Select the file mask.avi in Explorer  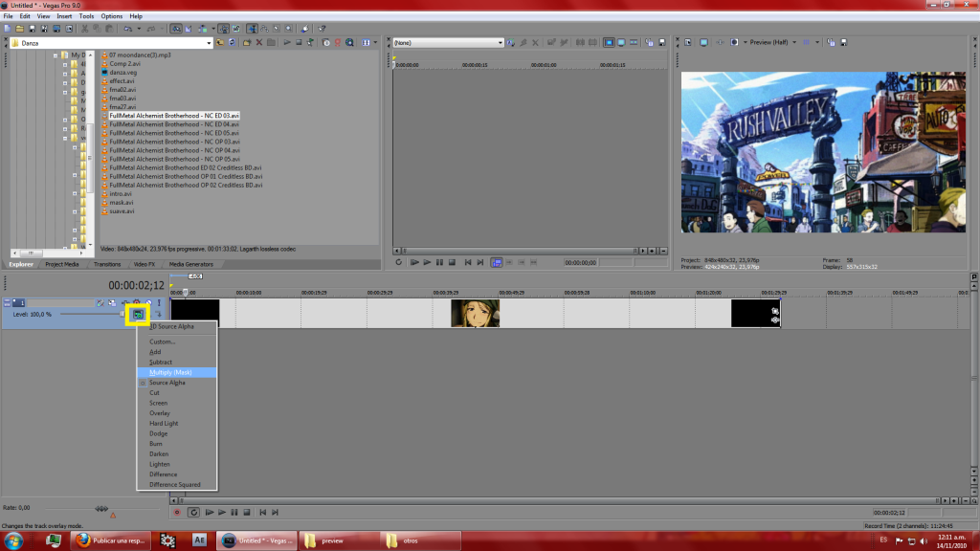click(122, 203)
